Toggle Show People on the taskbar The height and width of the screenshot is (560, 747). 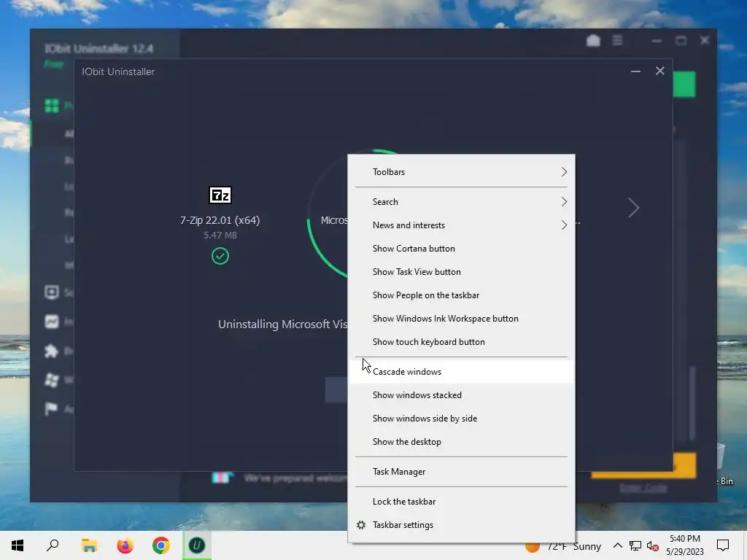(x=461, y=295)
